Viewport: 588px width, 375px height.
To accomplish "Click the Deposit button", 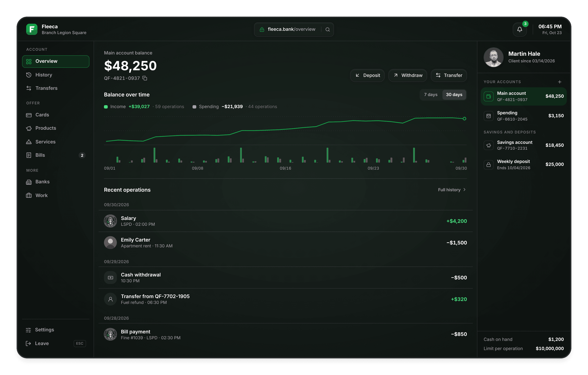I will 367,75.
